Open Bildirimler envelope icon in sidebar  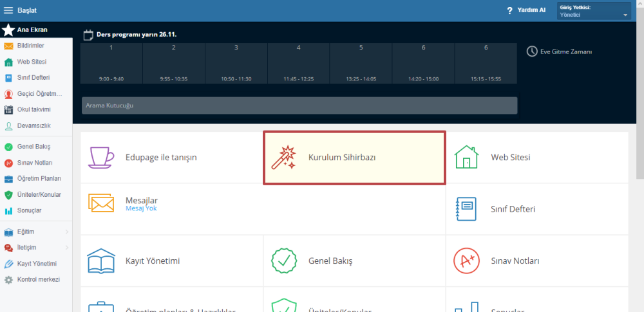click(x=8, y=46)
